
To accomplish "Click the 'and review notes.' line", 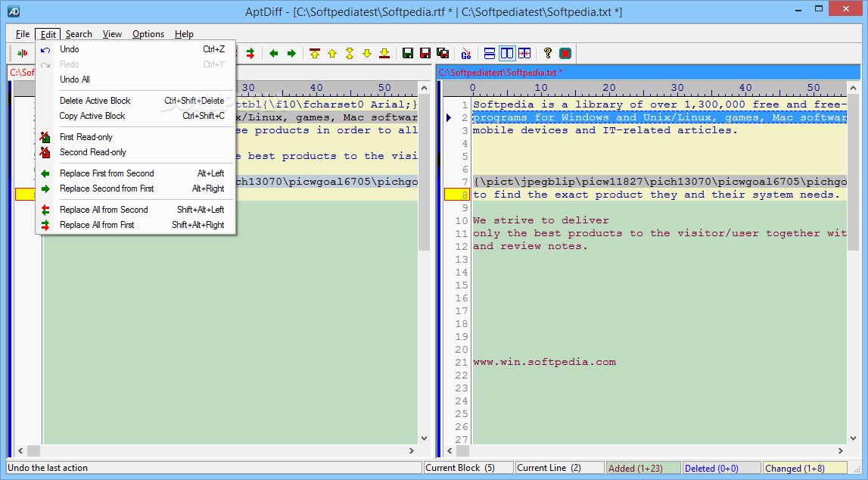I will (x=530, y=246).
